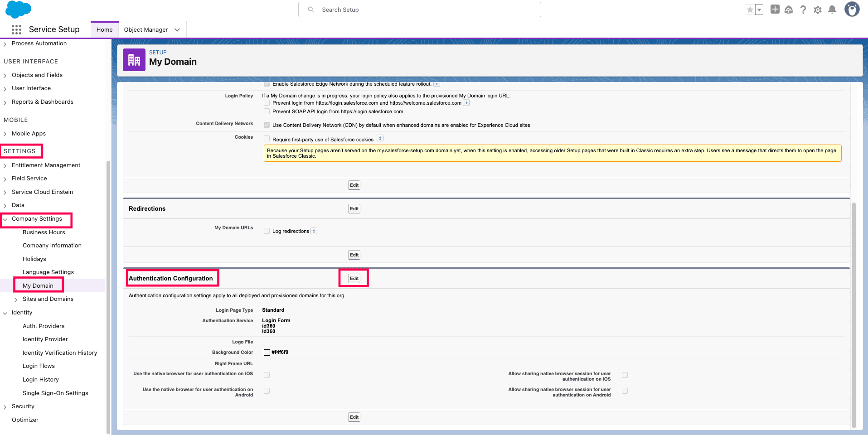Open the Trailhead guidance center icon
The image size is (868, 435).
point(789,10)
